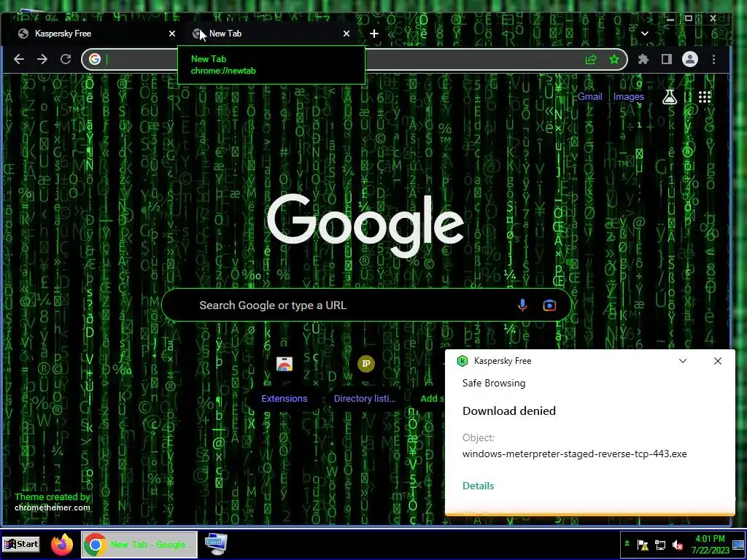Open the taskbar clock and date
The image size is (747, 560).
coord(710,544)
